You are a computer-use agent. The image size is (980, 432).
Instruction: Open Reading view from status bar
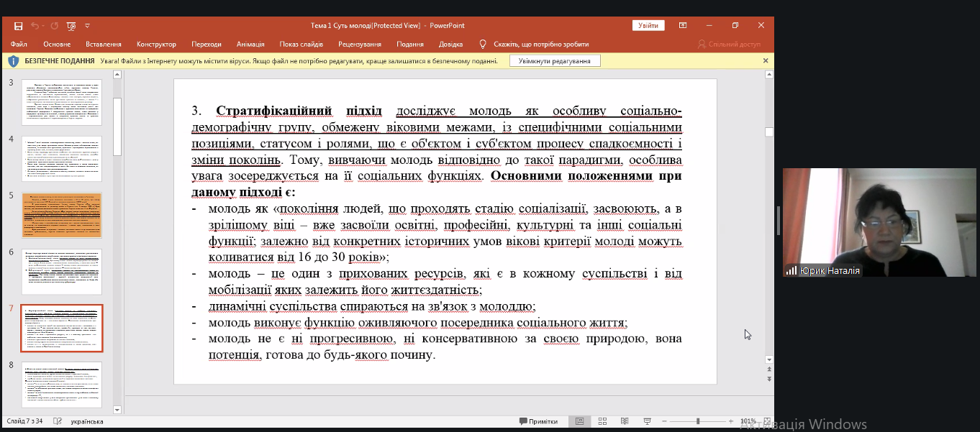click(625, 421)
